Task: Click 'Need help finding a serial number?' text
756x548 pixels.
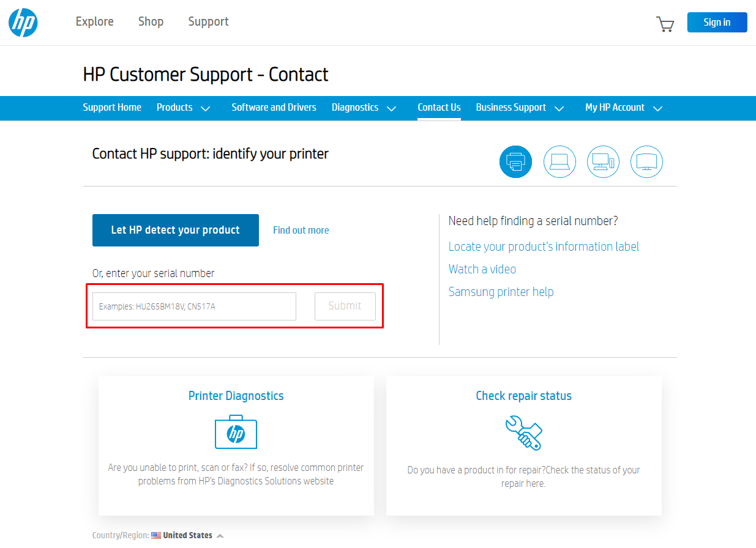Action: point(533,221)
